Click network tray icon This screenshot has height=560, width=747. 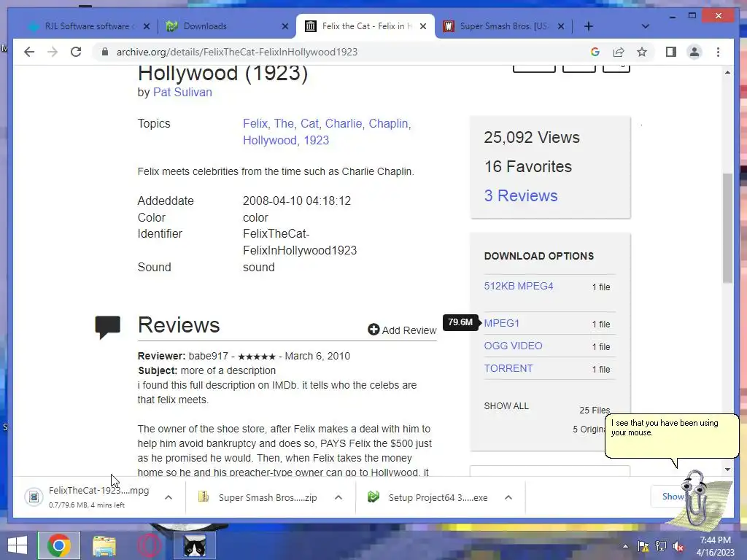tap(661, 546)
